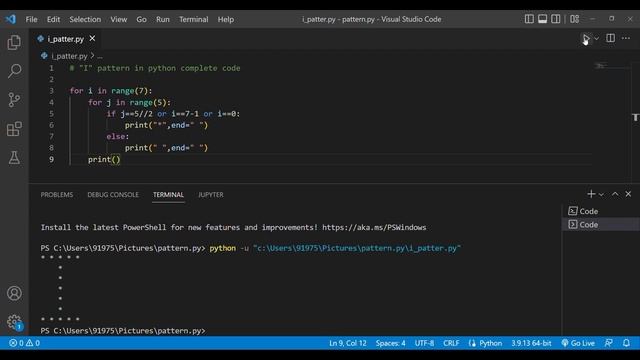
Task: Open the Terminal menu
Action: tap(193, 19)
